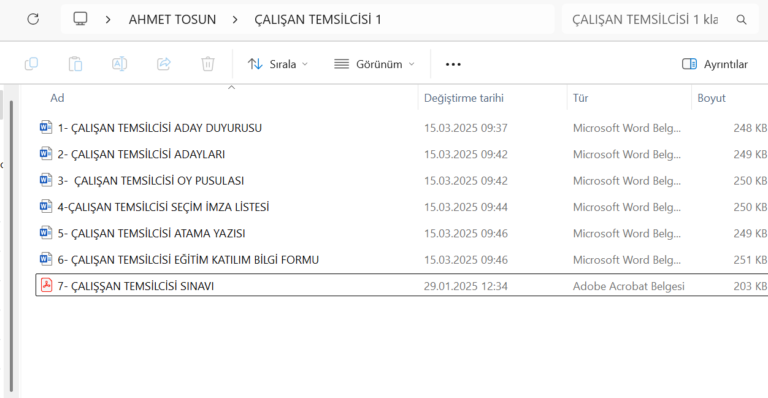Viewport: 768px width, 398px height.
Task: Open the Sırala sort dropdown
Action: click(x=278, y=64)
